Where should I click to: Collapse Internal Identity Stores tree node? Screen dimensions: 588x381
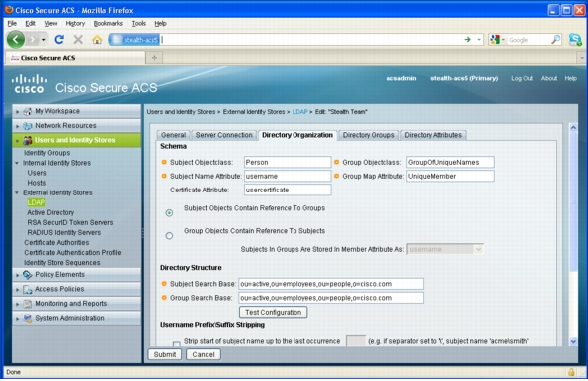[17, 163]
